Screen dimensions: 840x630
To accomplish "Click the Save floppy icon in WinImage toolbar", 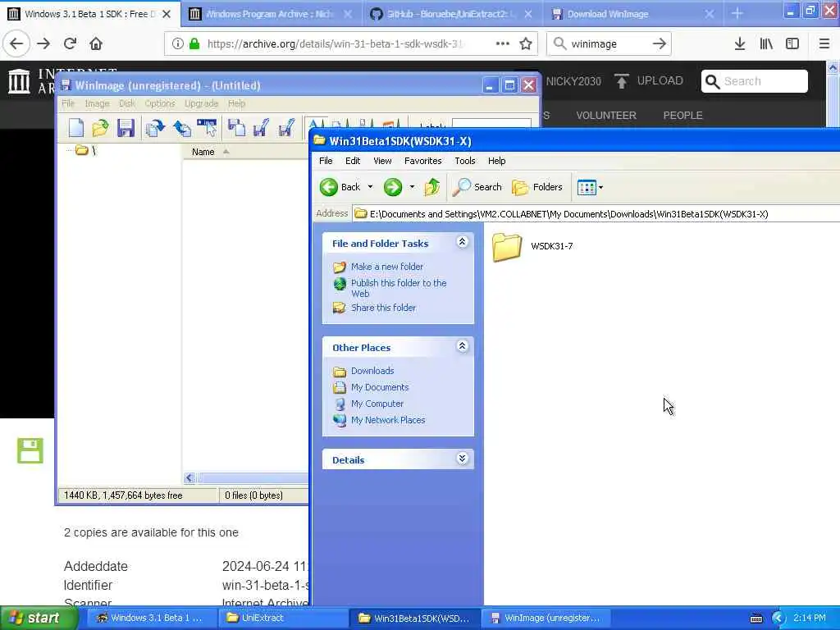I will 126,127.
